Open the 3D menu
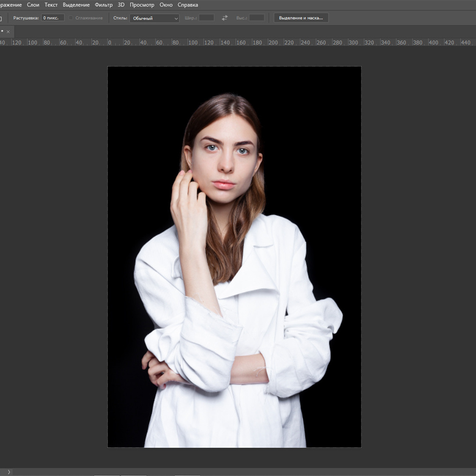Viewport: 476px width, 476px height. click(121, 5)
